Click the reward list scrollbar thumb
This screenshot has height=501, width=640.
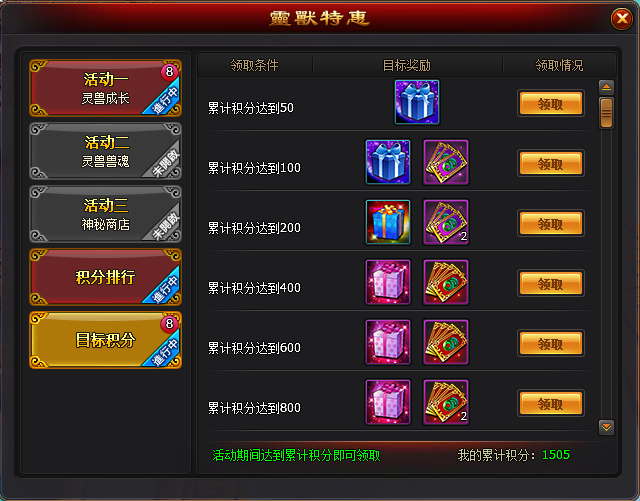[606, 113]
